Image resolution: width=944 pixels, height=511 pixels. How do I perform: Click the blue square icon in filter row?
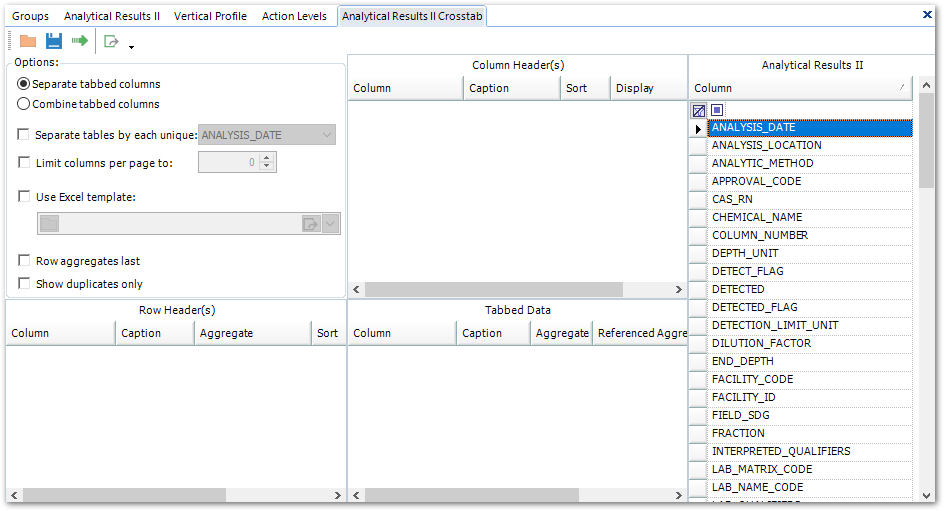click(x=718, y=111)
